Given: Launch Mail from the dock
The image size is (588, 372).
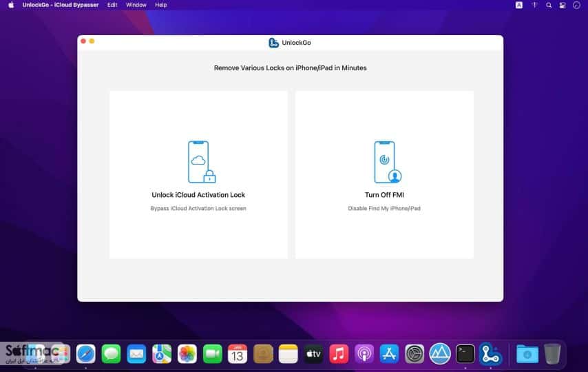Looking at the screenshot, I should pos(136,354).
